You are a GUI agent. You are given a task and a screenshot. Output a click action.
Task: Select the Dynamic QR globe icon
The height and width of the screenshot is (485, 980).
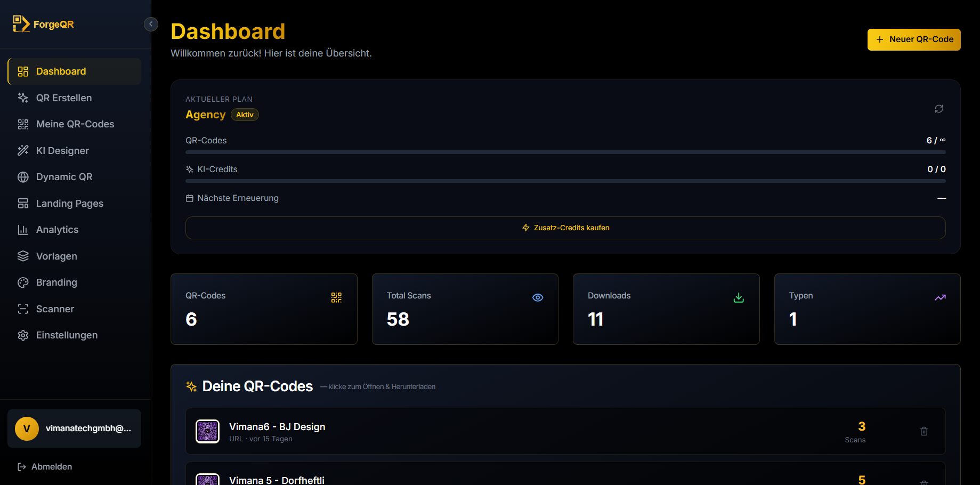tap(23, 177)
